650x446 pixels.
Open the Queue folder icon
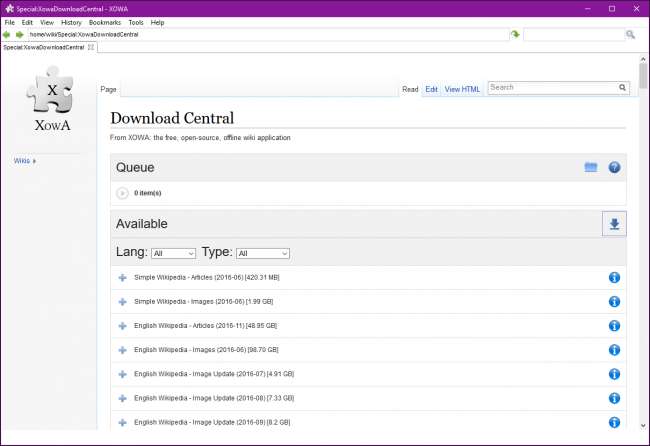591,167
